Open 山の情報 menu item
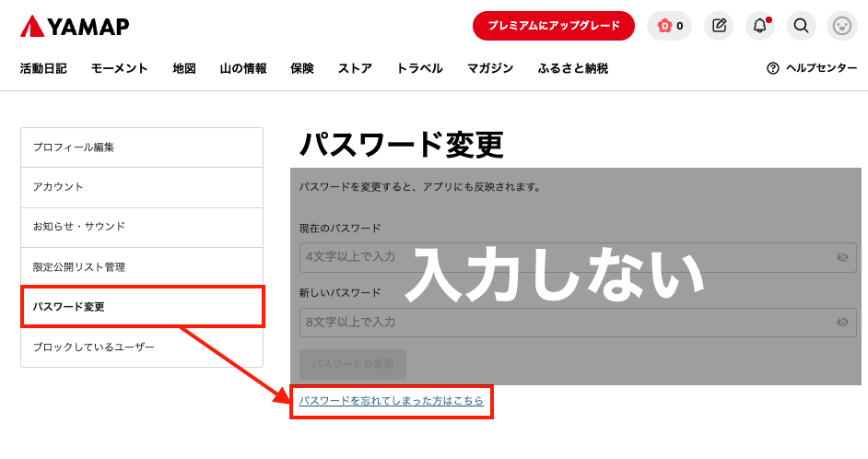This screenshot has height=459, width=868. tap(243, 68)
